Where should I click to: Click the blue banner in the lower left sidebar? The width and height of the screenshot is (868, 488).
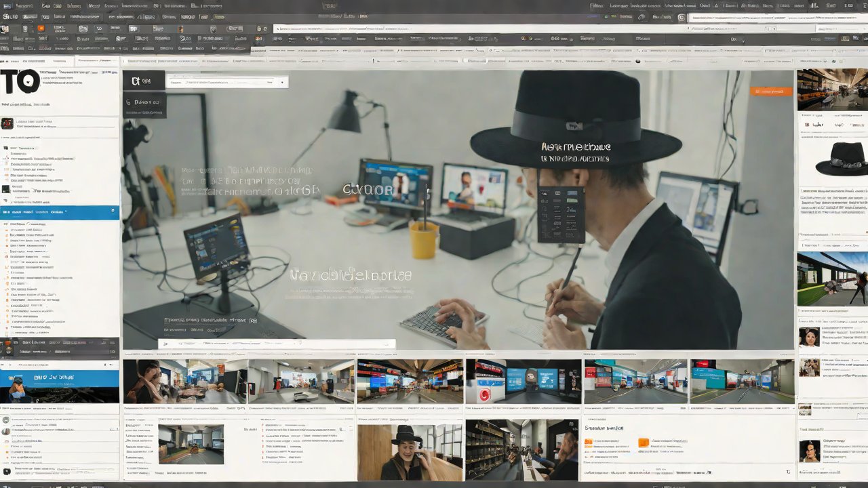[x=60, y=383]
